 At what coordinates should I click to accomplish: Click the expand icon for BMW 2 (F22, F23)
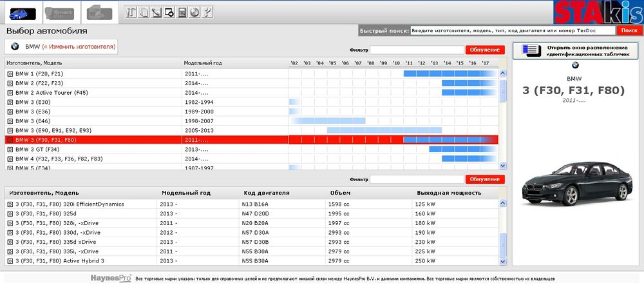[10, 83]
